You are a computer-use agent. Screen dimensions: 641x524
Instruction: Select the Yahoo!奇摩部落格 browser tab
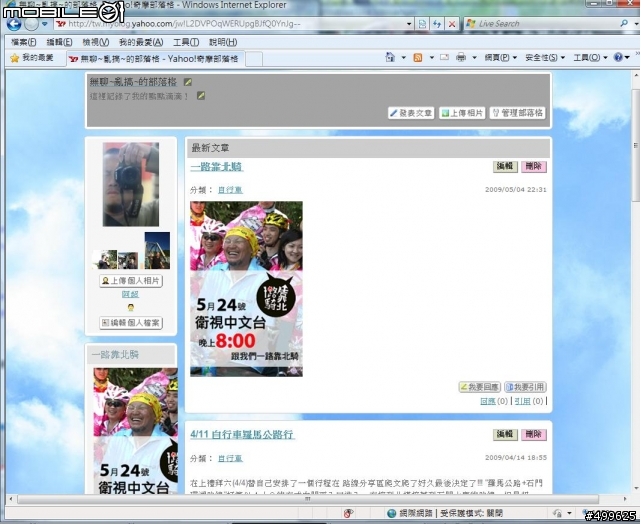pos(155,59)
